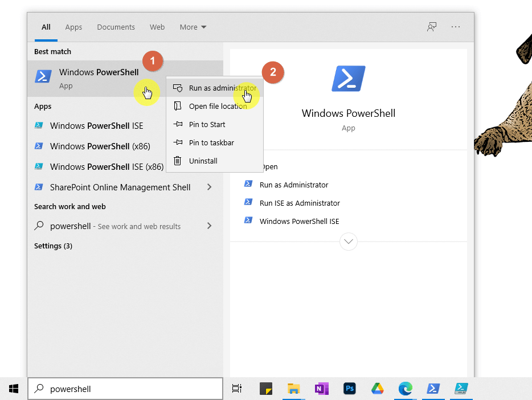This screenshot has width=532, height=400.
Task: Click the pin icon beside Pin to Start
Action: tap(178, 124)
